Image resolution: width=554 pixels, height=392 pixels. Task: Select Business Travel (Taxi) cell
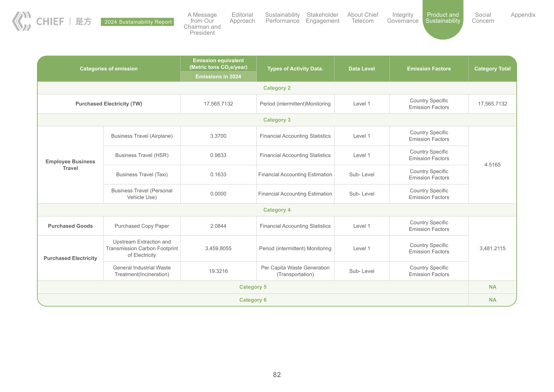142,175
